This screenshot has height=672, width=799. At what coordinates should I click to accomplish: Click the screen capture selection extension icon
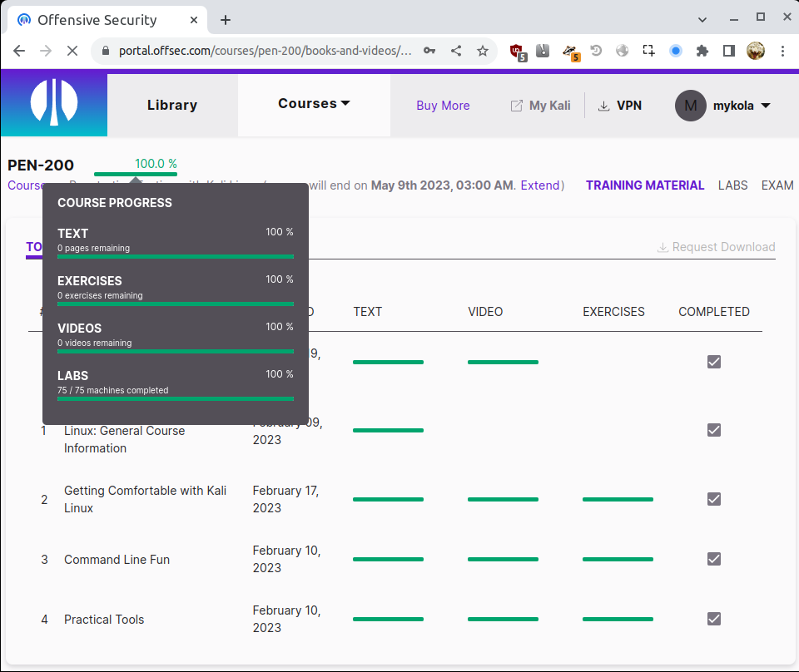[x=648, y=51]
